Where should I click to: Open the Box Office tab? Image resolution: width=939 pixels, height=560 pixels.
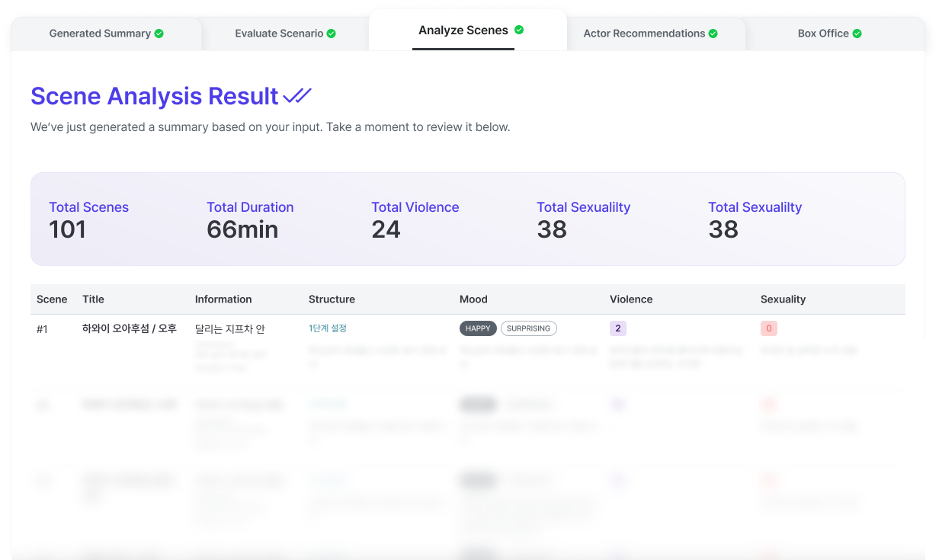click(829, 34)
